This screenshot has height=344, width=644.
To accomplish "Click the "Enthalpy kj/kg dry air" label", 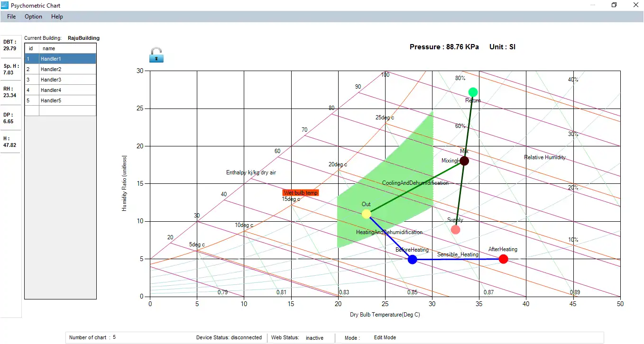I will click(x=251, y=172).
